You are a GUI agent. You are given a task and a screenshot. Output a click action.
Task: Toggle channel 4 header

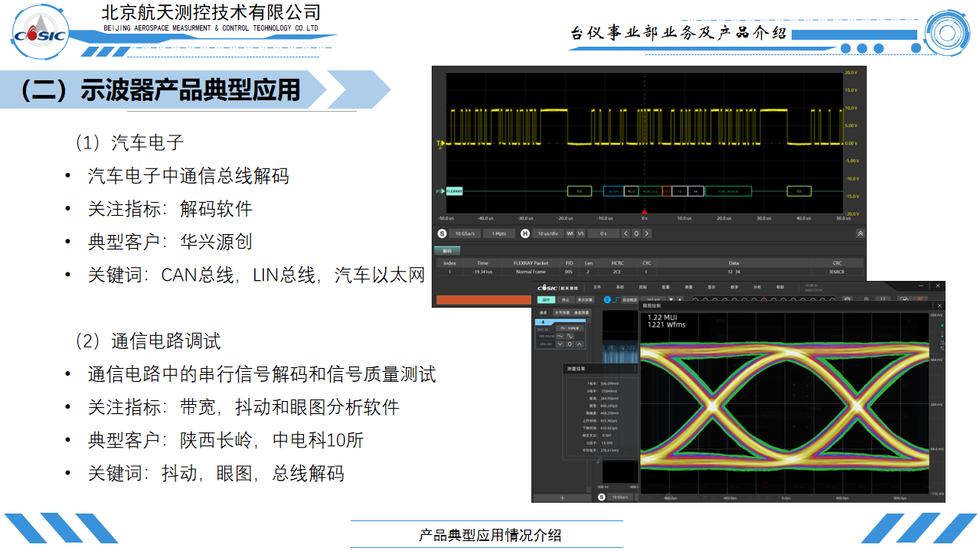point(560,322)
